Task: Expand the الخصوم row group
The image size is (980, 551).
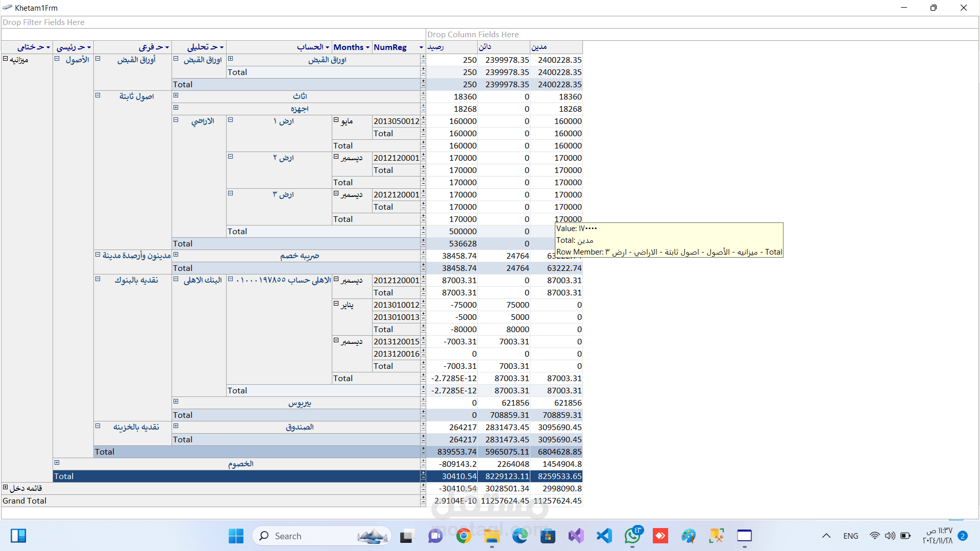Action: (x=57, y=463)
